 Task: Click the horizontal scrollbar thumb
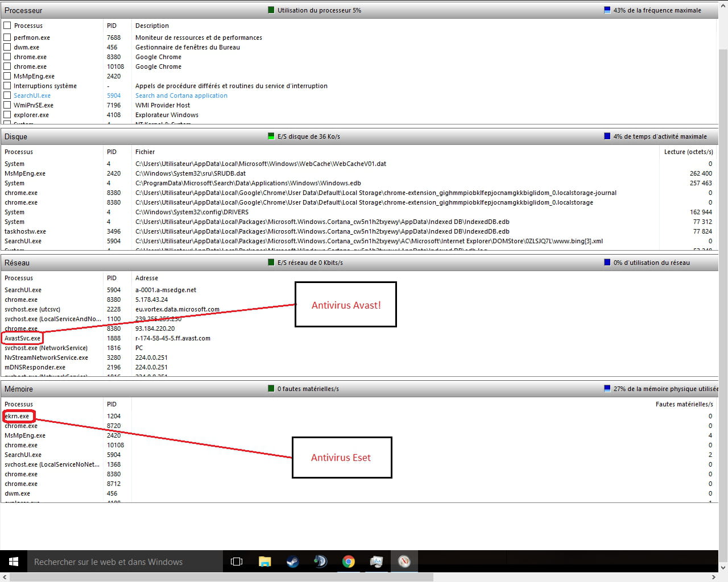tap(222, 577)
